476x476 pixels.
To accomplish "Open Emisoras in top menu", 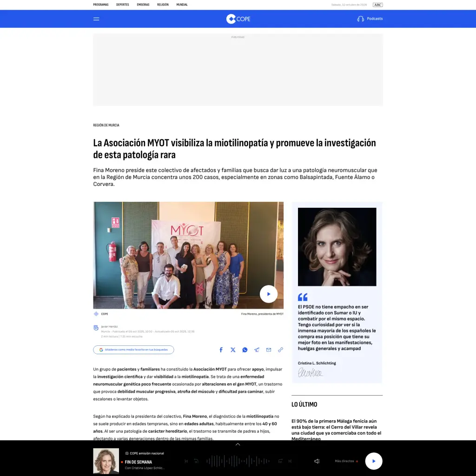I will click(x=143, y=5).
